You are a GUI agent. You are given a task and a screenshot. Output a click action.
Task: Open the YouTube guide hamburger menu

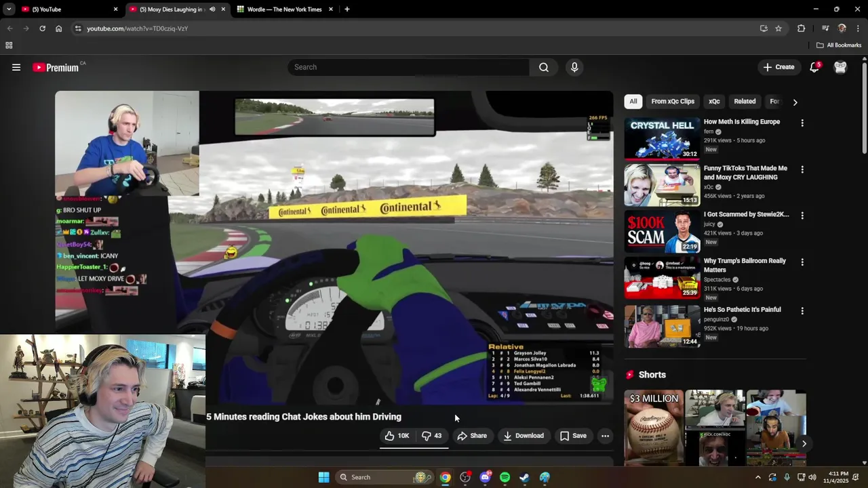pyautogui.click(x=16, y=67)
